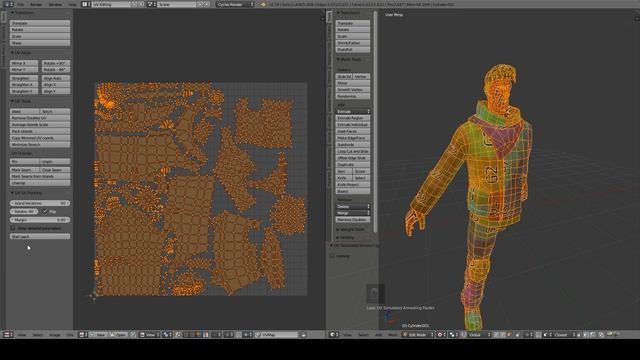Viewport: 640px width, 360px height.
Task: Click the info editor type icon at top-left
Action: click(8, 4)
